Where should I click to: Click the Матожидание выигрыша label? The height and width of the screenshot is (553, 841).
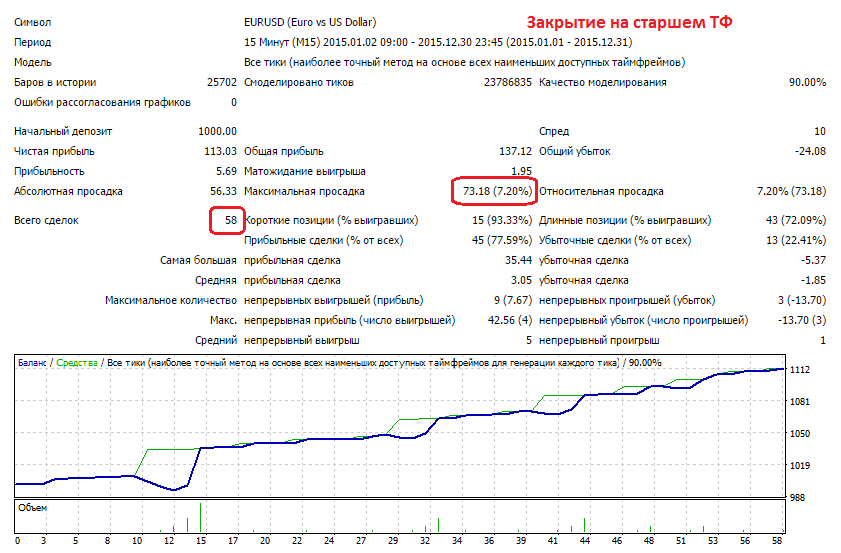pyautogui.click(x=305, y=171)
